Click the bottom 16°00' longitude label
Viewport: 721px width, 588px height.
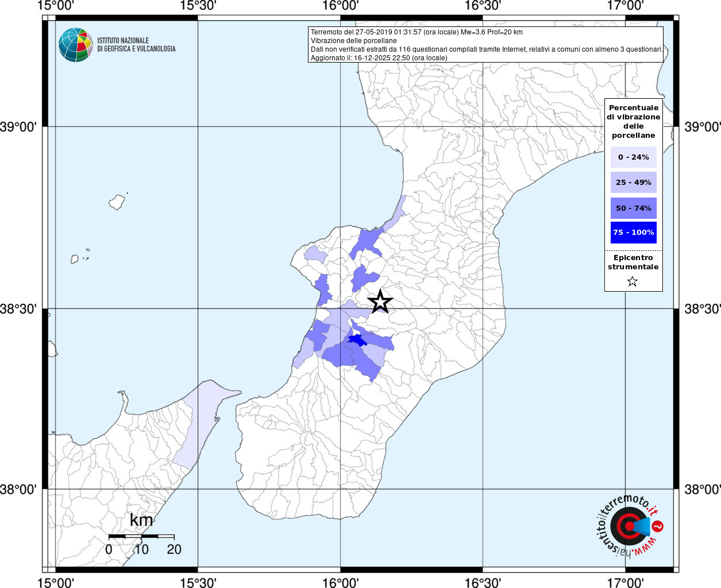[x=341, y=583]
